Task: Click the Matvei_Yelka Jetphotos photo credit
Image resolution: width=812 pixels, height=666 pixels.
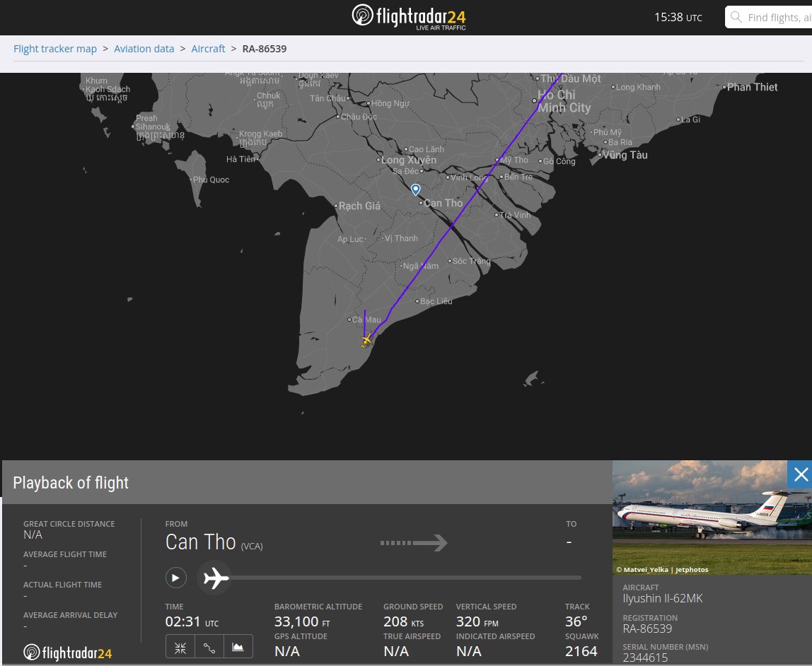Action: tap(662, 569)
